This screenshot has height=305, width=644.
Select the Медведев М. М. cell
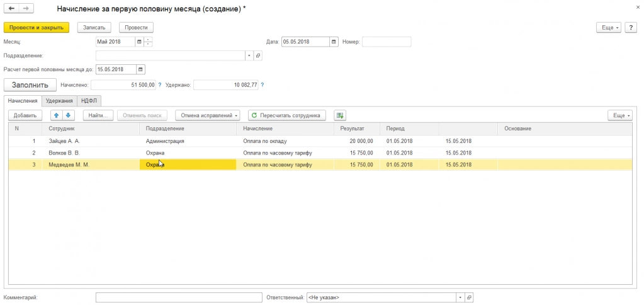pos(91,165)
